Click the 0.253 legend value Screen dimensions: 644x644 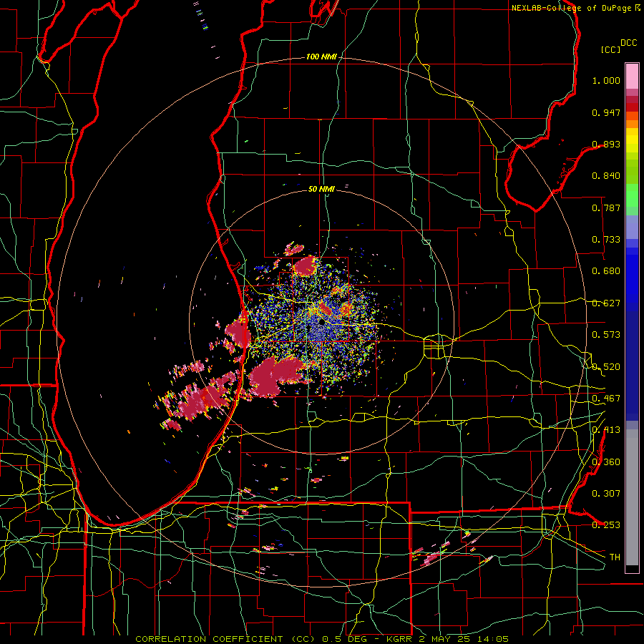point(606,525)
